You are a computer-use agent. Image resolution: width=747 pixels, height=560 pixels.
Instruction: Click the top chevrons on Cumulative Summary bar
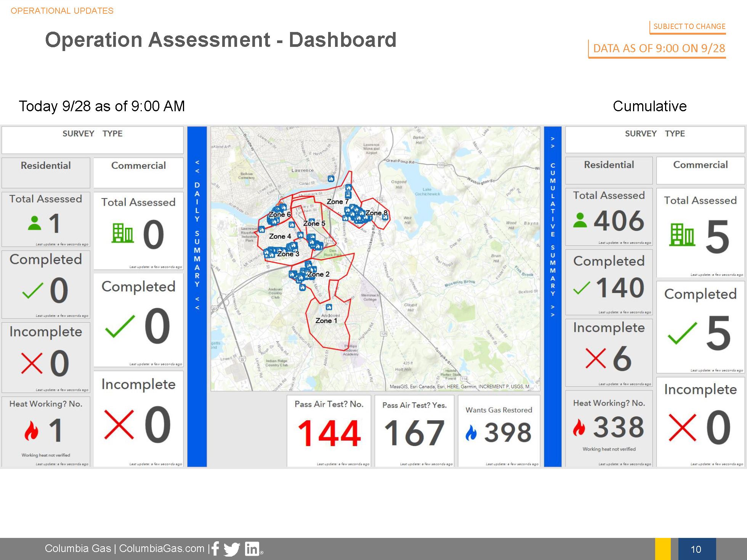(553, 142)
